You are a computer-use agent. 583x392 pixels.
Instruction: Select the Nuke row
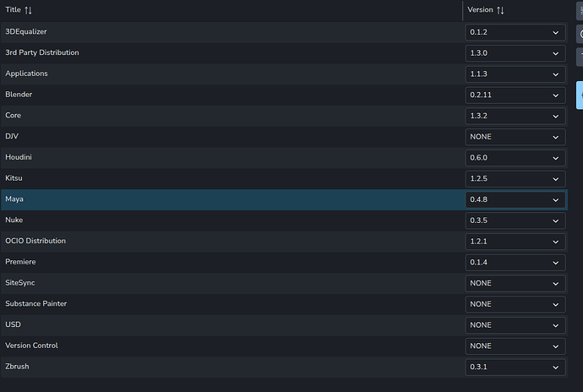(284, 220)
